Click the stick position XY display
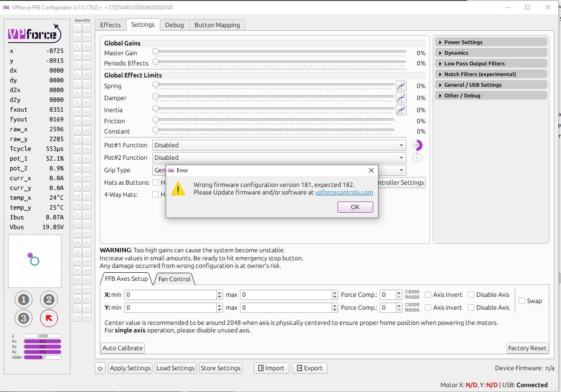Viewport: 561px width, 392px height. tap(35, 261)
